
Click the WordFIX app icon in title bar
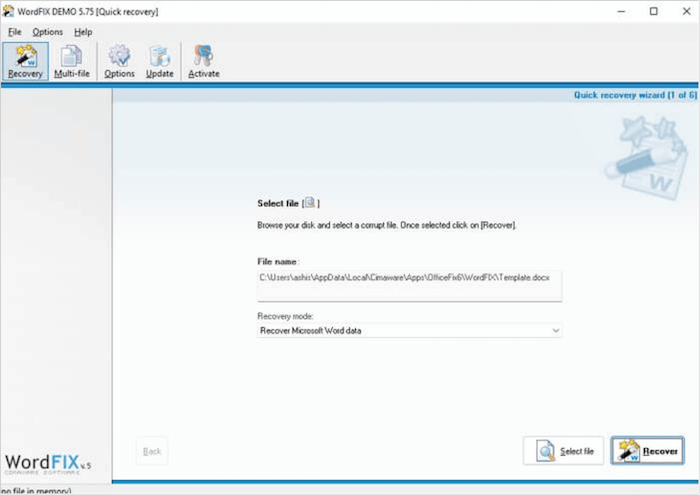coord(10,11)
